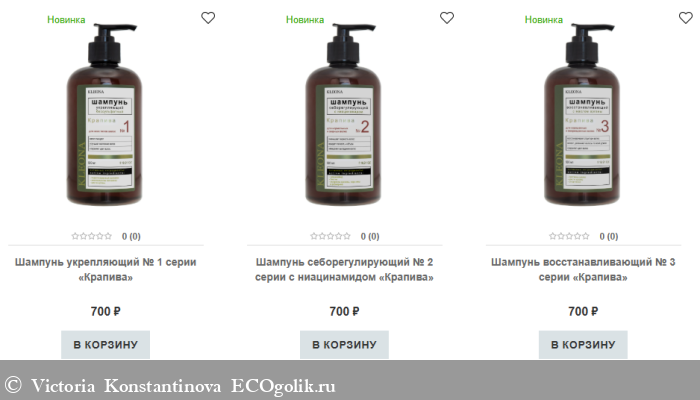Open Шампунь укрепляющий № 1 product title
This screenshot has width=700, height=400.
point(105,270)
